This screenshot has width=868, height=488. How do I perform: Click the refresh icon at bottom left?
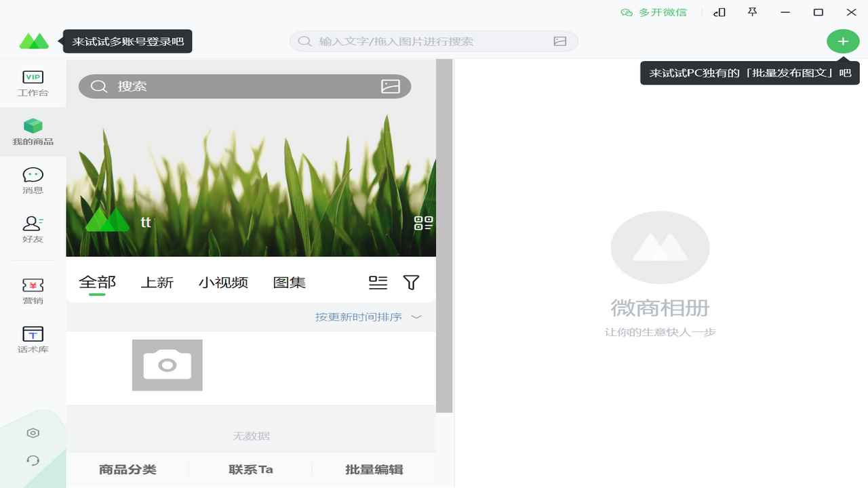(x=33, y=461)
